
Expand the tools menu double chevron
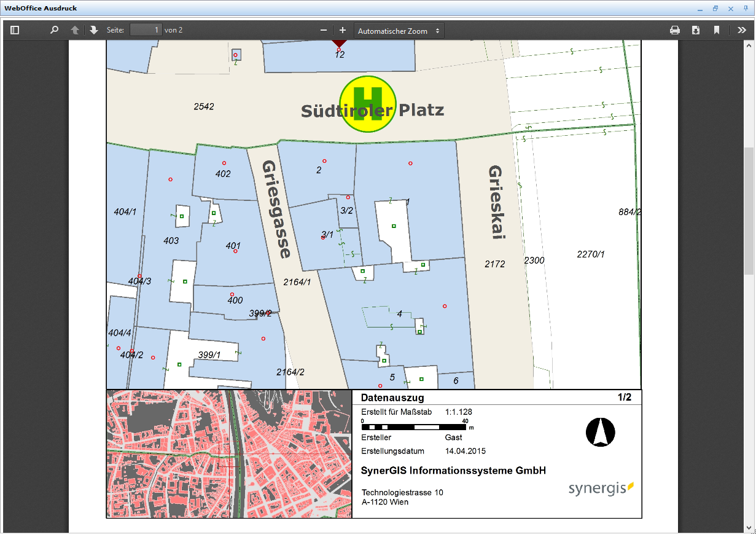tap(741, 30)
